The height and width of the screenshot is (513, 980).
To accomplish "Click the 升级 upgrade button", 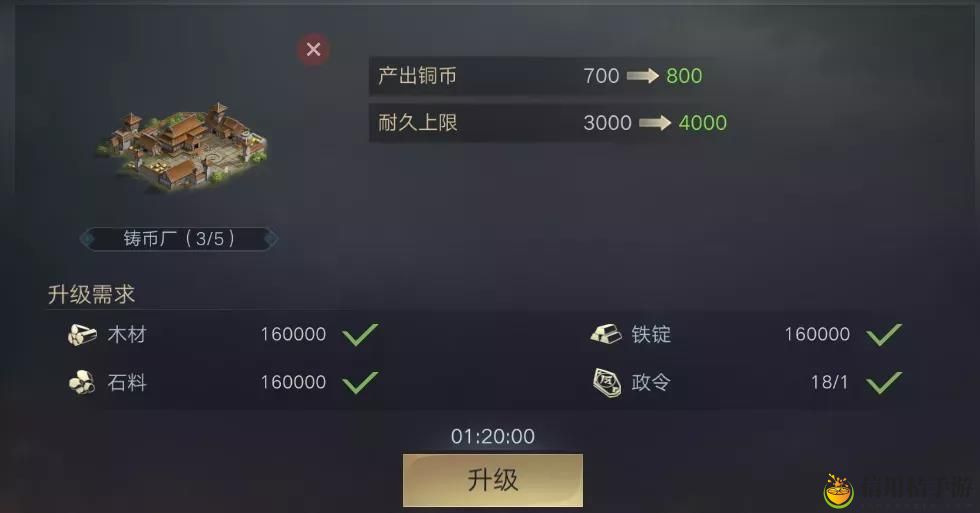I will pos(492,480).
